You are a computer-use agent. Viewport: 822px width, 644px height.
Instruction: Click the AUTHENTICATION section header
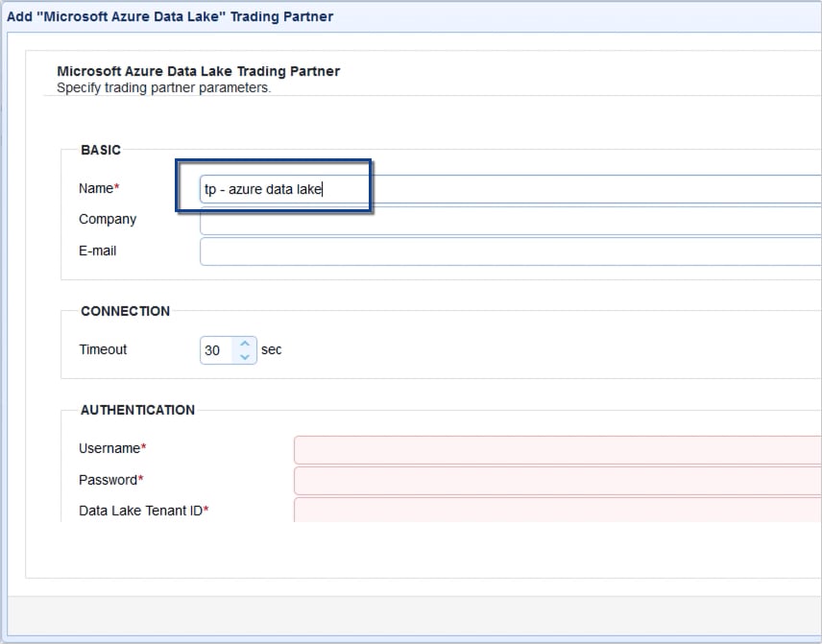pos(136,410)
